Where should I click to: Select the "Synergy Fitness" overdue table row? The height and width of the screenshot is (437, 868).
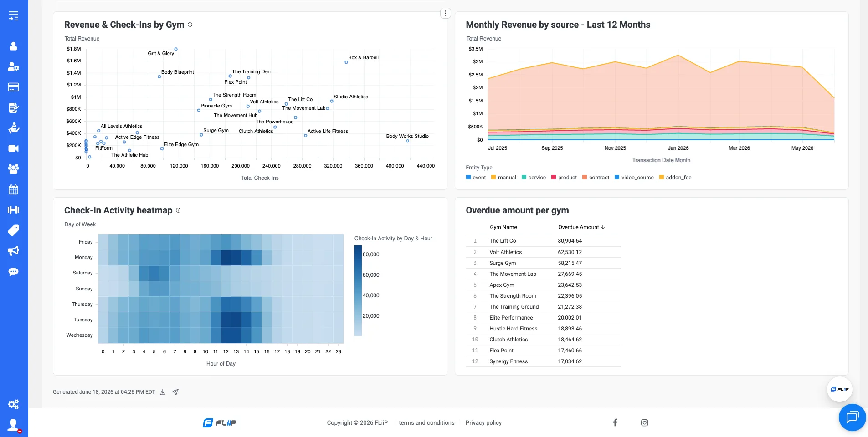543,361
